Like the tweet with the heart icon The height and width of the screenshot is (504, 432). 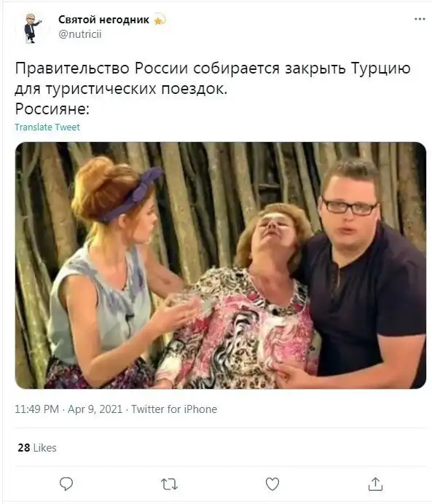point(272,484)
